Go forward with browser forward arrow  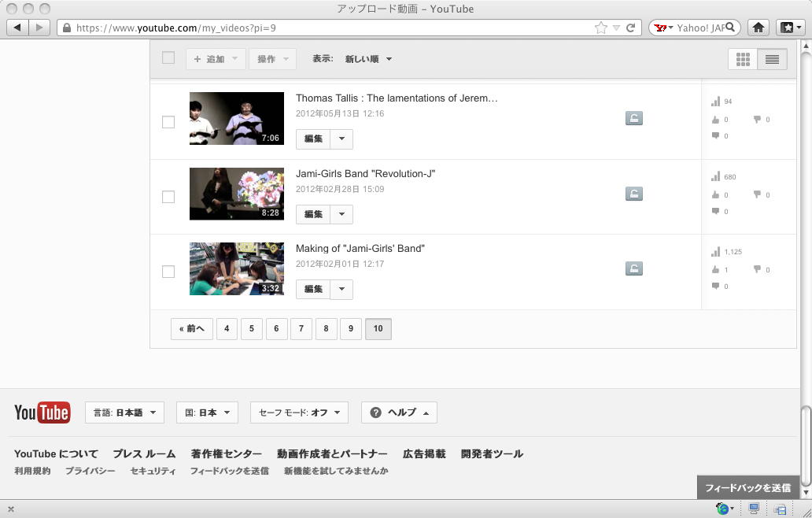click(39, 28)
